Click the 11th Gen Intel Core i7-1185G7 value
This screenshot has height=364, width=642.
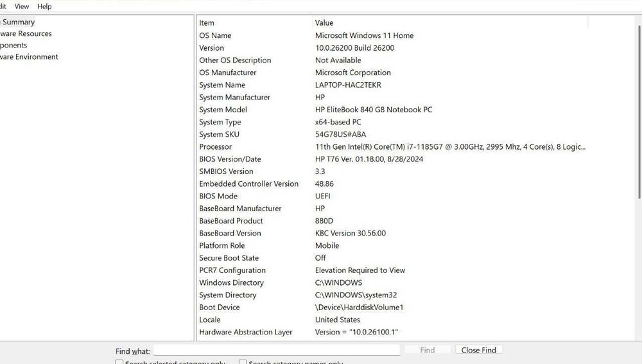click(x=450, y=146)
